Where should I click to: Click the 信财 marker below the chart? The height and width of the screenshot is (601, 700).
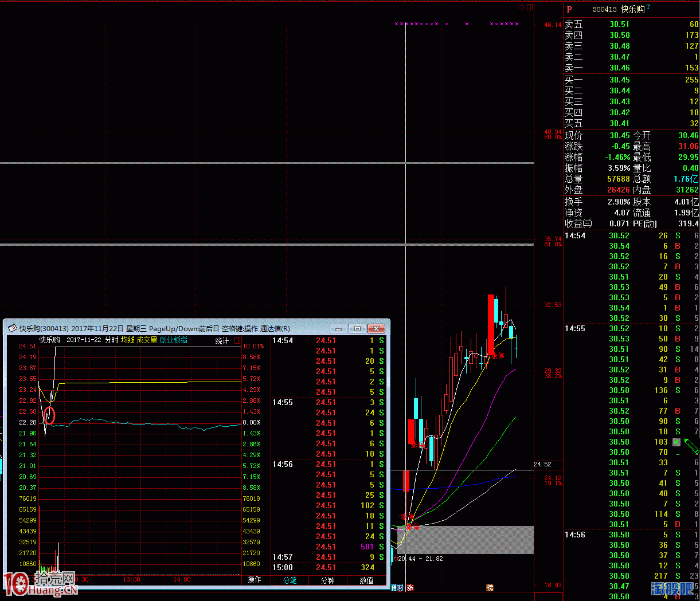click(397, 587)
